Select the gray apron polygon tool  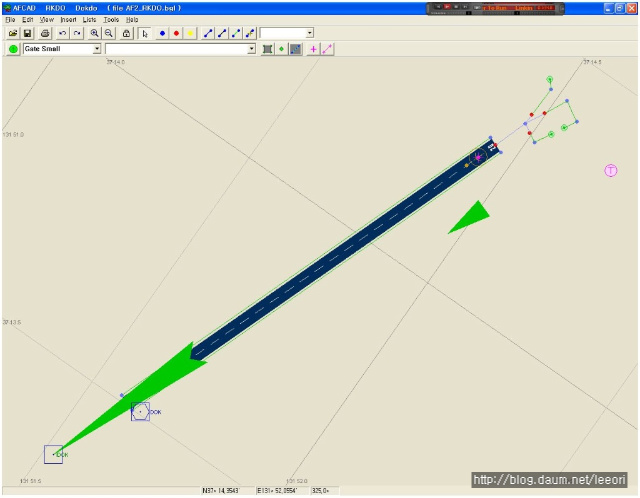[267, 49]
